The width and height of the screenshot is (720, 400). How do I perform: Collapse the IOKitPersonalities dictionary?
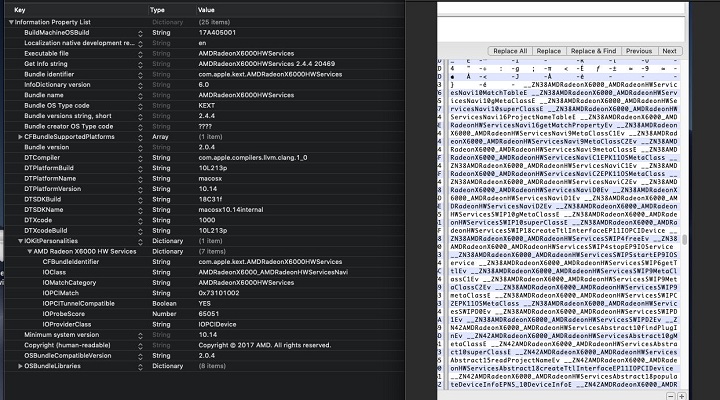click(x=20, y=241)
